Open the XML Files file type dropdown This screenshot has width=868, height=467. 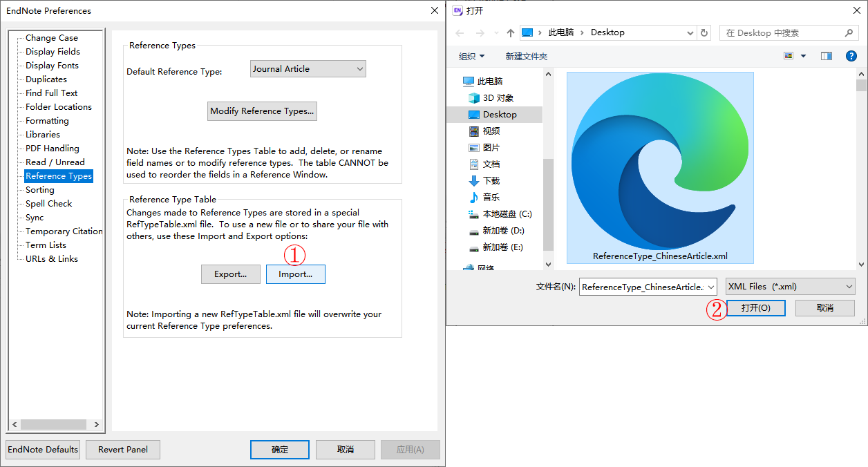[x=790, y=287]
